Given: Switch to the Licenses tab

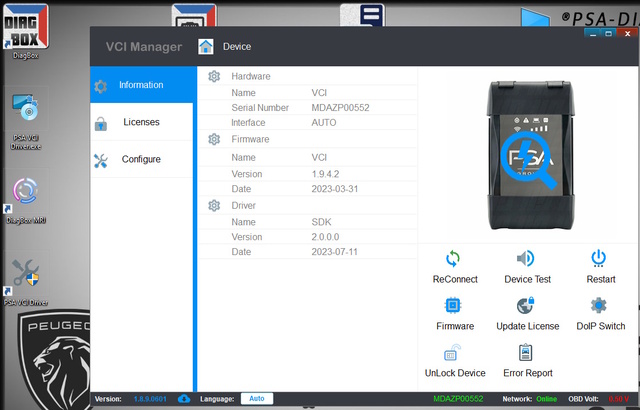Looking at the screenshot, I should pyautogui.click(x=141, y=122).
